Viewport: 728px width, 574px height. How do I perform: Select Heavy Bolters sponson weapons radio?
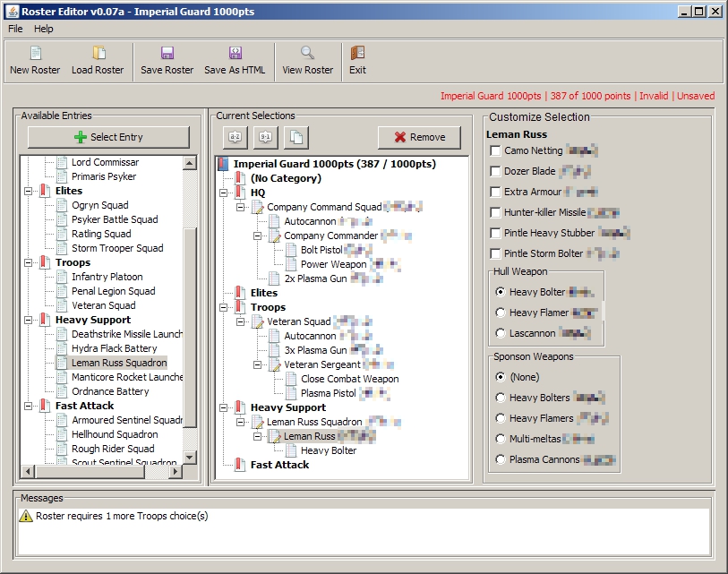[x=500, y=398]
